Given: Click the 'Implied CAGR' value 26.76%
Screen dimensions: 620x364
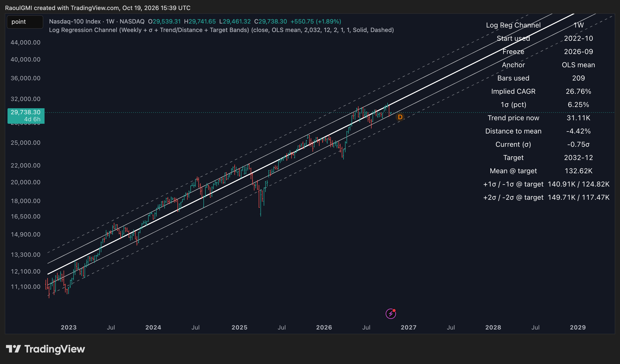Looking at the screenshot, I should (x=578, y=91).
